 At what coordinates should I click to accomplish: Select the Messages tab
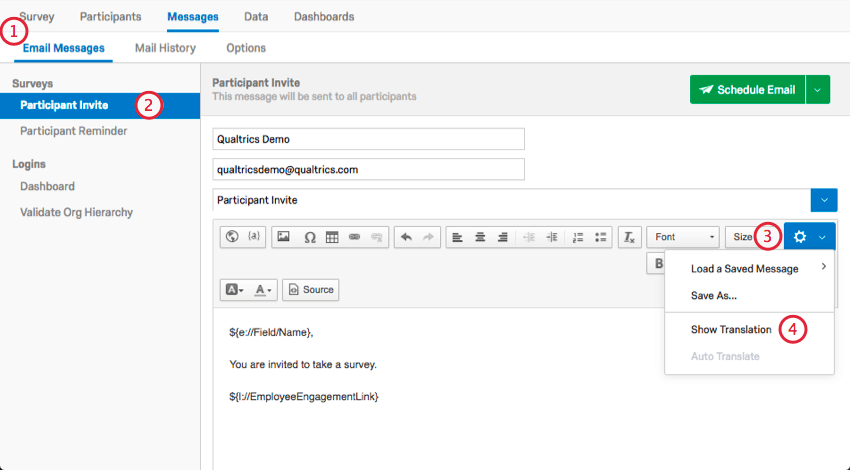click(x=193, y=17)
